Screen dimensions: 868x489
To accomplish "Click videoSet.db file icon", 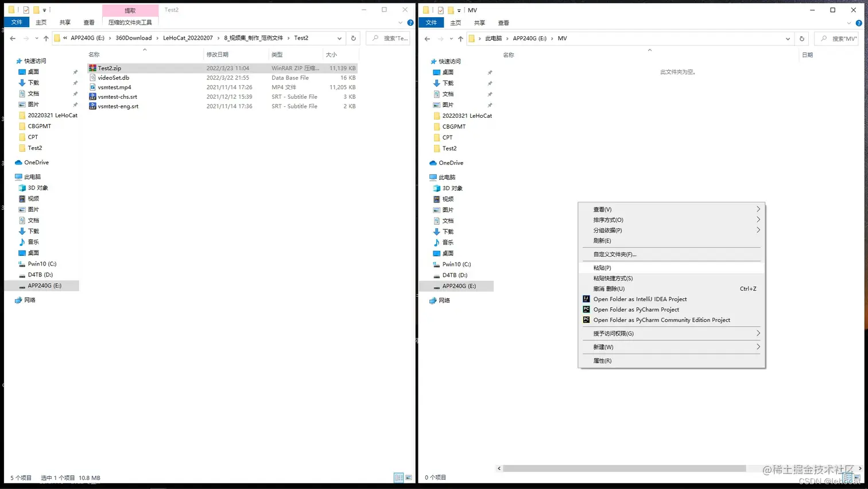I will click(92, 78).
